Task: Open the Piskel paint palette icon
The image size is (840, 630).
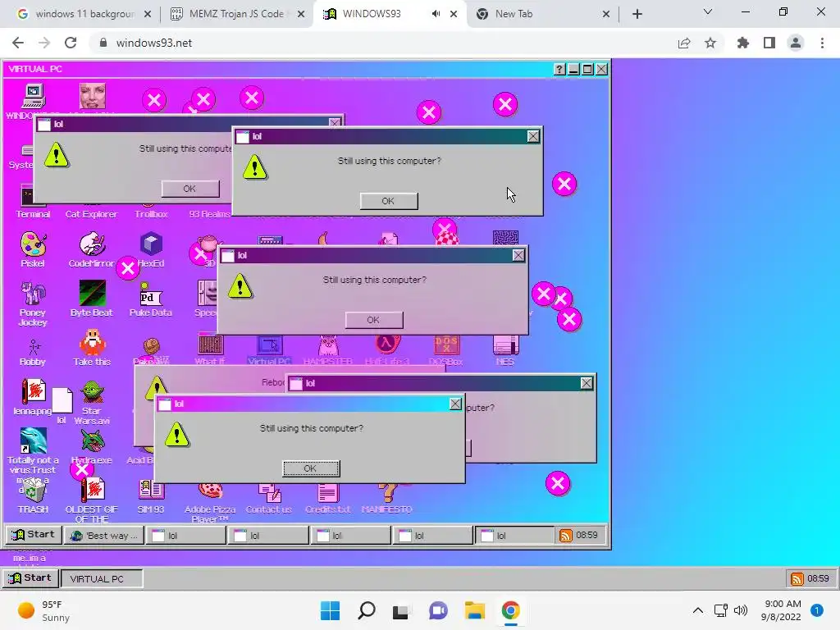Action: click(33, 249)
